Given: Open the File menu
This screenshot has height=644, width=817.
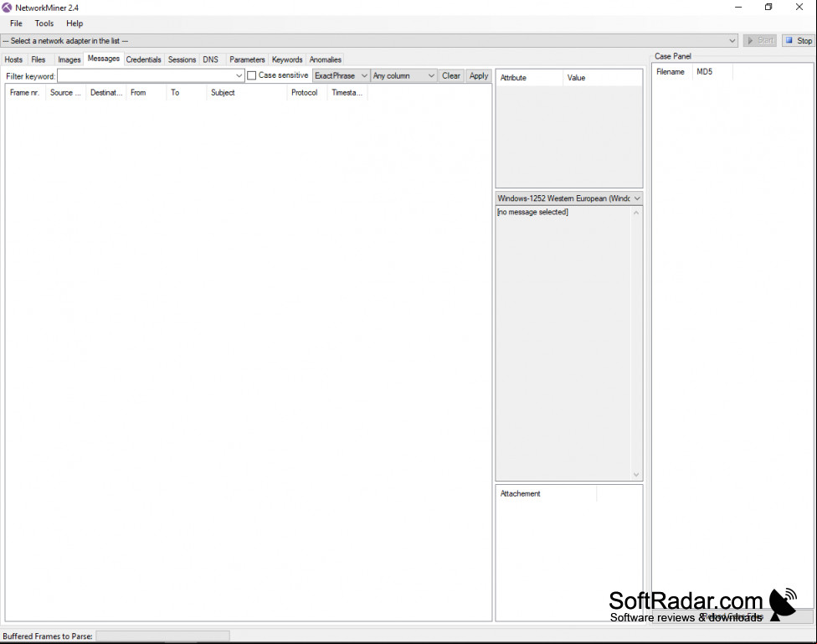Looking at the screenshot, I should coord(16,23).
